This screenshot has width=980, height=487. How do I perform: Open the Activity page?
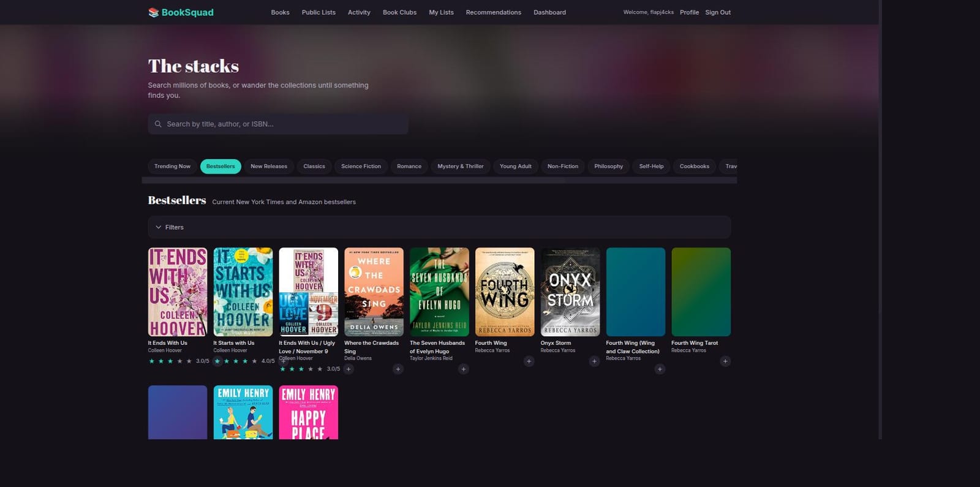pos(359,12)
